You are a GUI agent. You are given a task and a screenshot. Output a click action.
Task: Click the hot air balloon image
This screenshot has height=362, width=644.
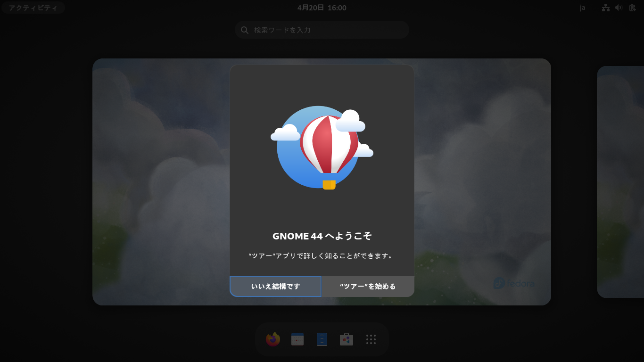(x=322, y=148)
